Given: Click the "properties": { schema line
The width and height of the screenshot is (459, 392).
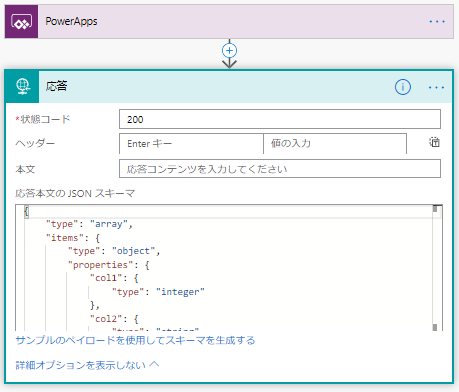Looking at the screenshot, I should coord(109,265).
